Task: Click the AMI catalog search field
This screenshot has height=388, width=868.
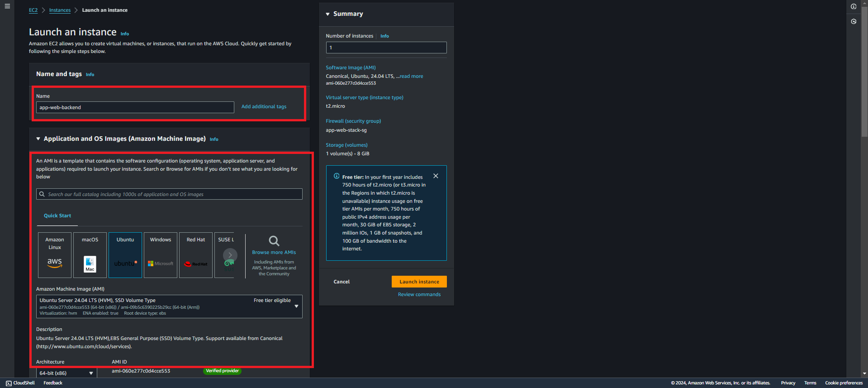Action: [169, 194]
